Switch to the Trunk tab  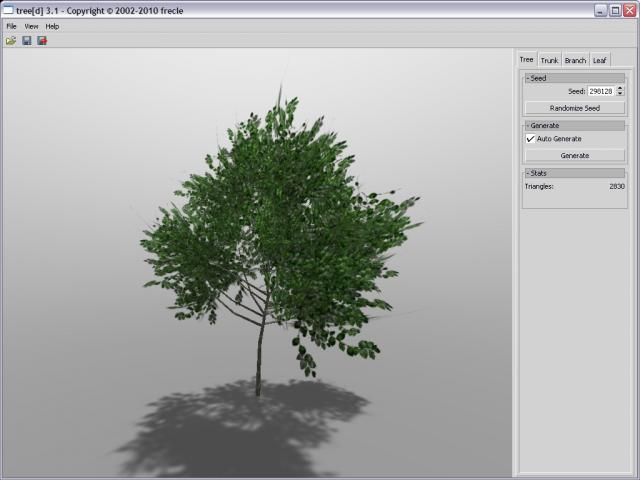[x=549, y=61]
